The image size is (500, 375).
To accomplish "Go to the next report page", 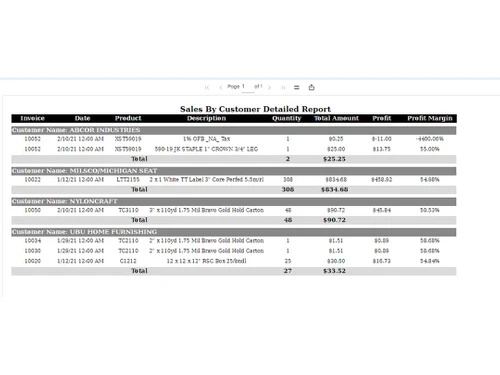I will click(x=269, y=88).
